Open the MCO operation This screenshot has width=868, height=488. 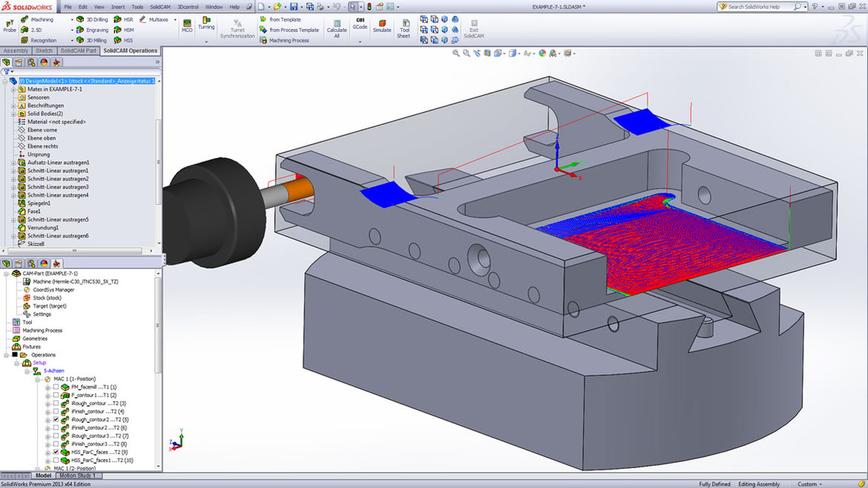tap(187, 25)
